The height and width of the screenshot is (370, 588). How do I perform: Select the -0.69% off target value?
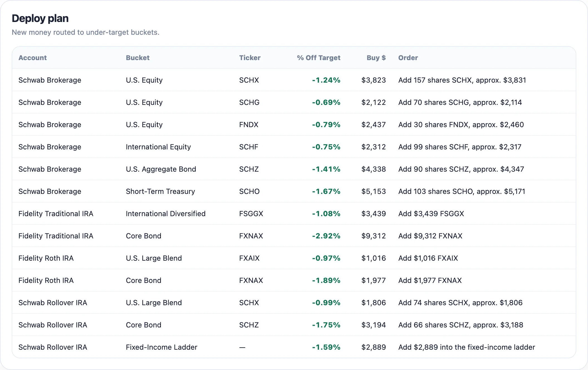(x=326, y=102)
